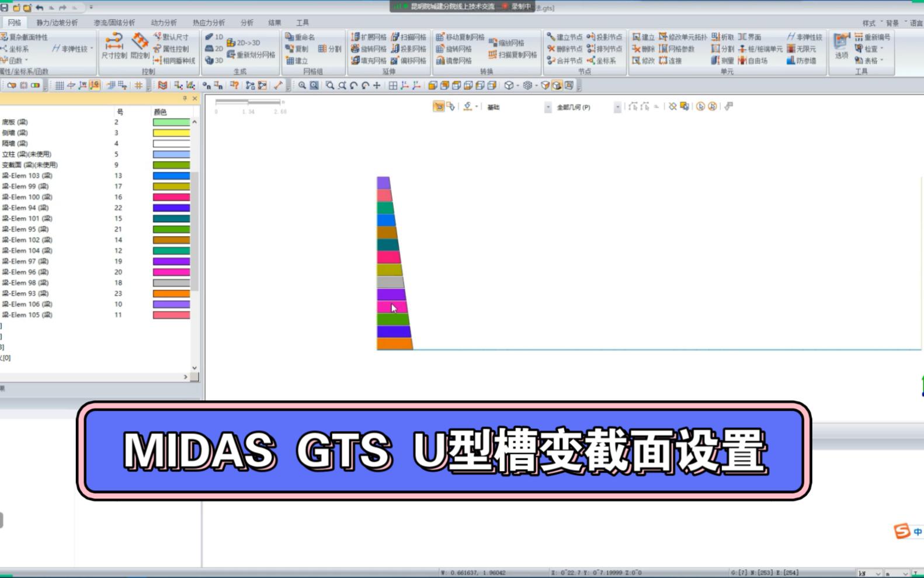Click 网格参数 mesh parameters icon
924x578 pixels.
point(663,49)
